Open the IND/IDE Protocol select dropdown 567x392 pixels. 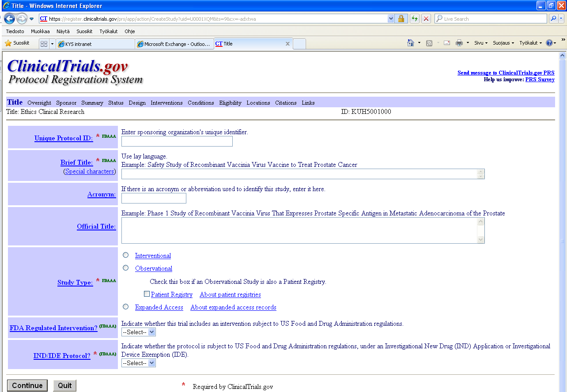tap(139, 363)
